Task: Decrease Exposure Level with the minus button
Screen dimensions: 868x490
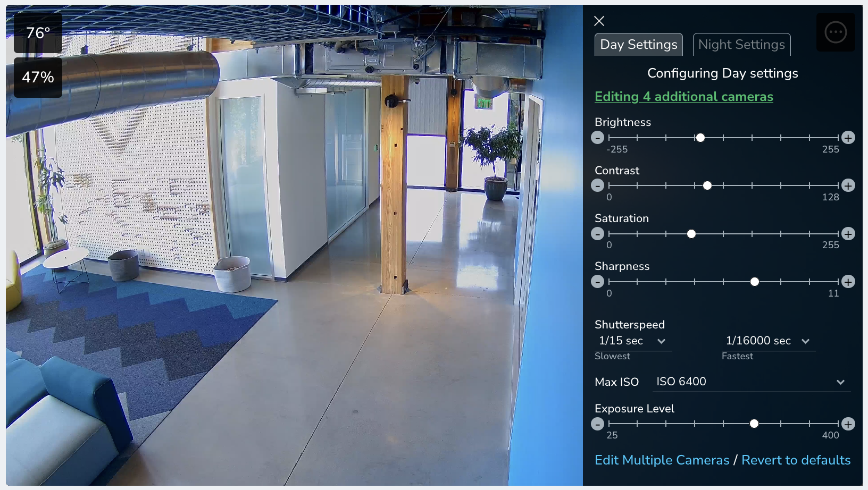Action: click(x=598, y=424)
